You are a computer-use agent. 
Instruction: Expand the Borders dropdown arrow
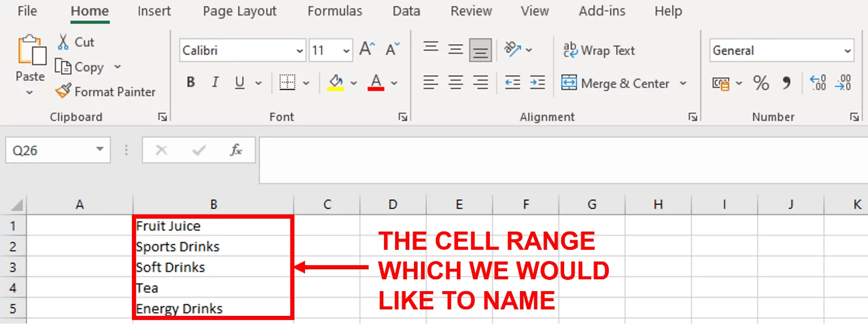306,83
